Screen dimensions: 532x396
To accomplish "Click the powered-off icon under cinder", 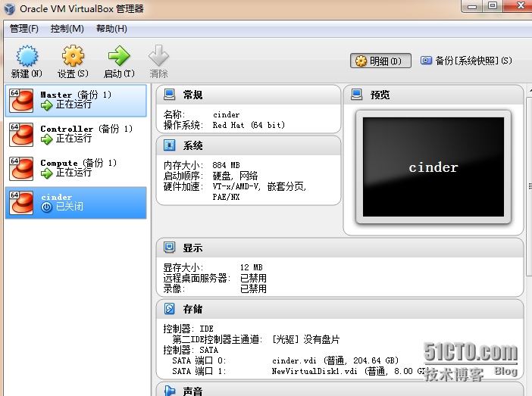I will tap(46, 207).
